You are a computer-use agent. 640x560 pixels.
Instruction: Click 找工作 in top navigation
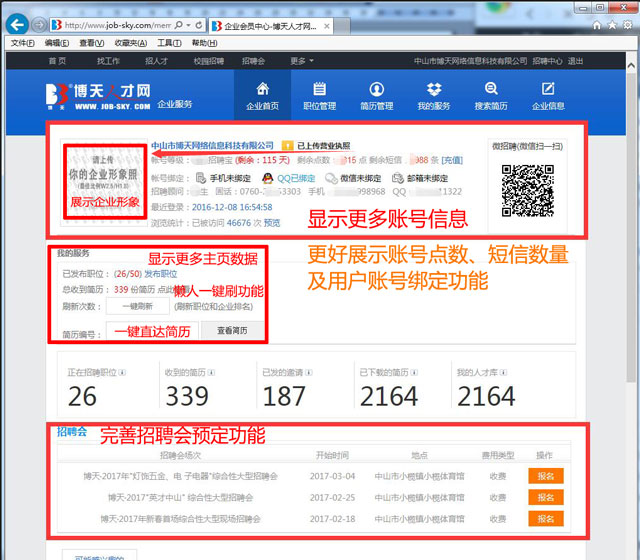[x=108, y=61]
